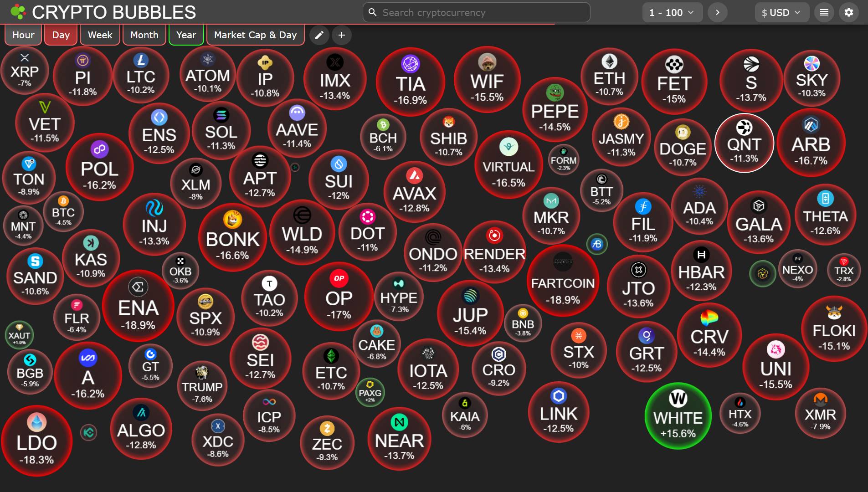Open the OP -17% bubble
Image resolution: width=868 pixels, height=492 pixels.
pos(339,297)
